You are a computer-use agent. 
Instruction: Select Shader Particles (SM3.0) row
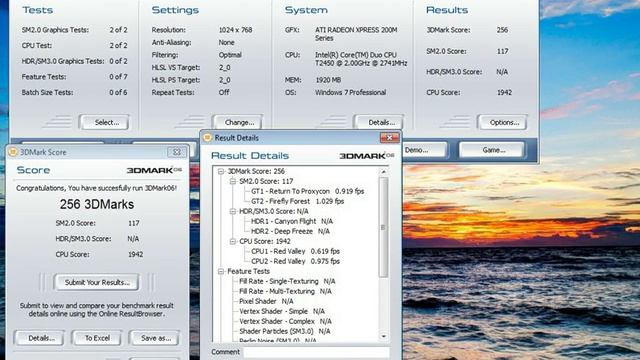(x=285, y=331)
